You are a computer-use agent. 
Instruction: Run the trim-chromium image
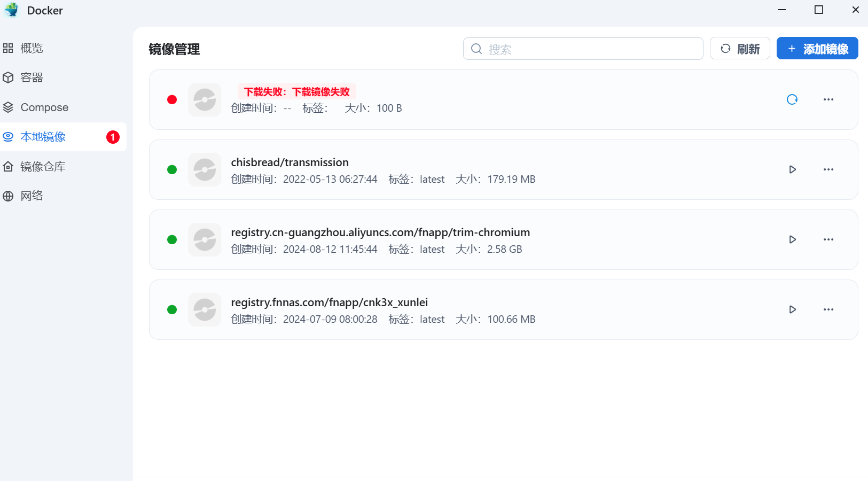tap(793, 239)
